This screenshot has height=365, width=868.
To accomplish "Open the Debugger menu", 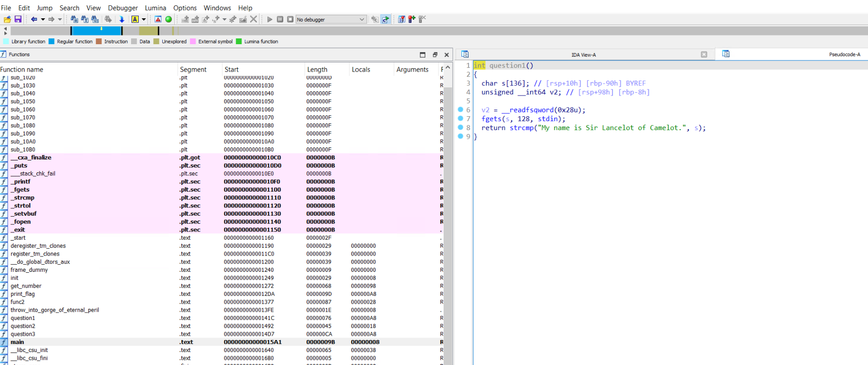I will pos(123,8).
